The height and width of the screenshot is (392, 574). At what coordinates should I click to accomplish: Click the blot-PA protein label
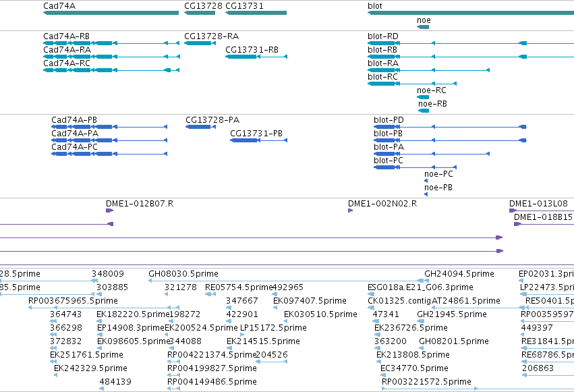389,147
